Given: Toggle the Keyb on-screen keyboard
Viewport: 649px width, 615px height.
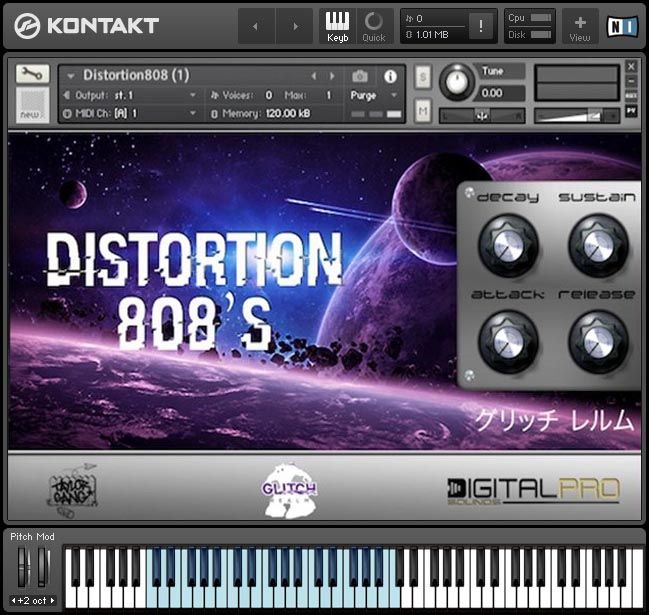Looking at the screenshot, I should [337, 26].
